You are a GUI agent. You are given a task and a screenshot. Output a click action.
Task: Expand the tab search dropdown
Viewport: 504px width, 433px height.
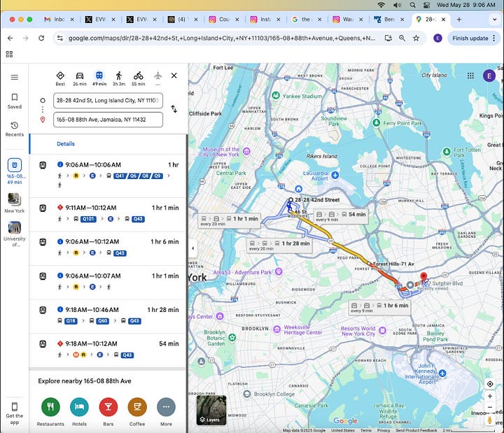495,20
